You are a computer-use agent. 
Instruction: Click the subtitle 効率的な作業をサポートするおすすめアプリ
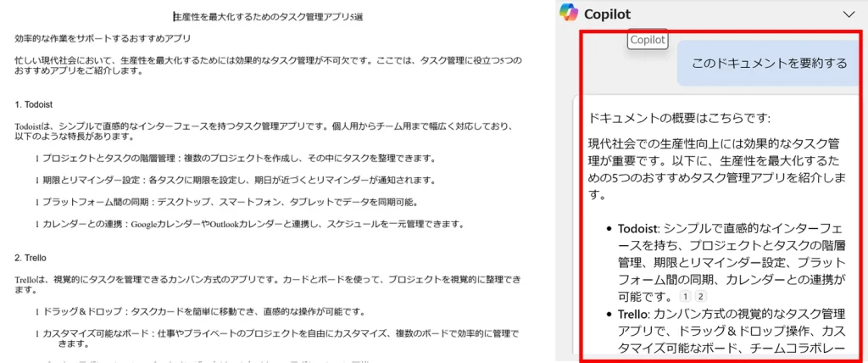[x=103, y=39]
